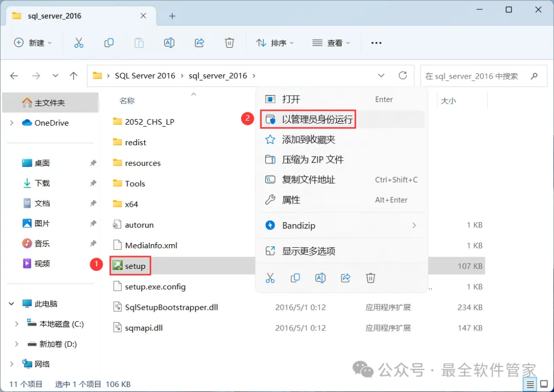
Task: Expand the 网络 tree node
Action: pos(12,364)
